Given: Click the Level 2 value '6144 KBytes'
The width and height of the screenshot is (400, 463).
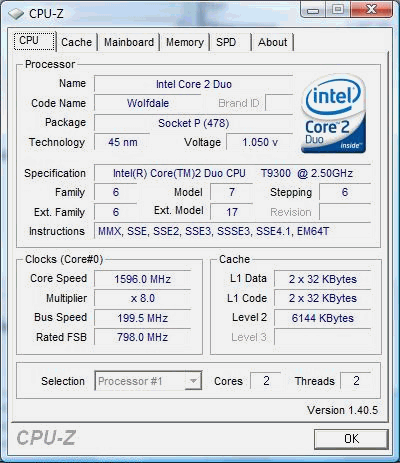Looking at the screenshot, I should 323,318.
